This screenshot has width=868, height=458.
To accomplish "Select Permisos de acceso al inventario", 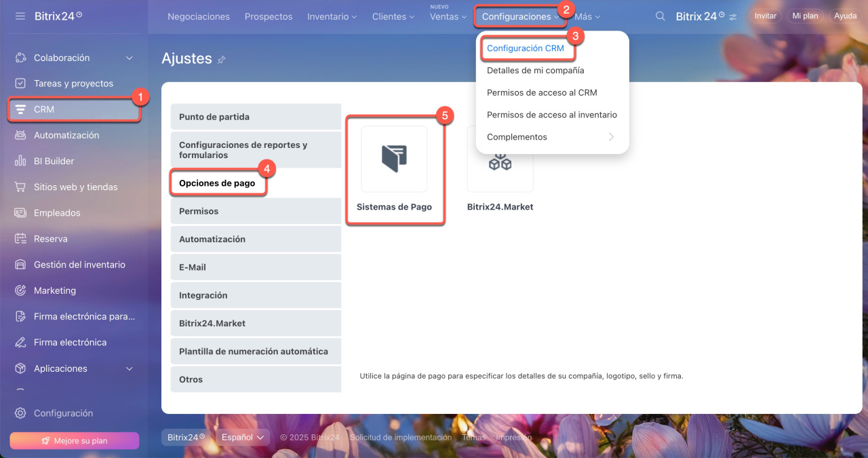I will (x=552, y=115).
